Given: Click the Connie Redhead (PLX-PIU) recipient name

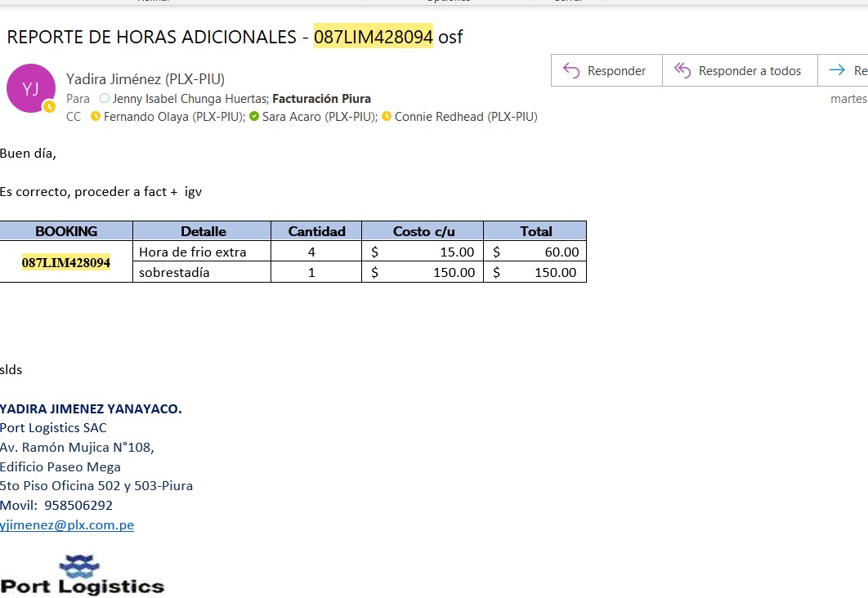Looking at the screenshot, I should (x=465, y=117).
